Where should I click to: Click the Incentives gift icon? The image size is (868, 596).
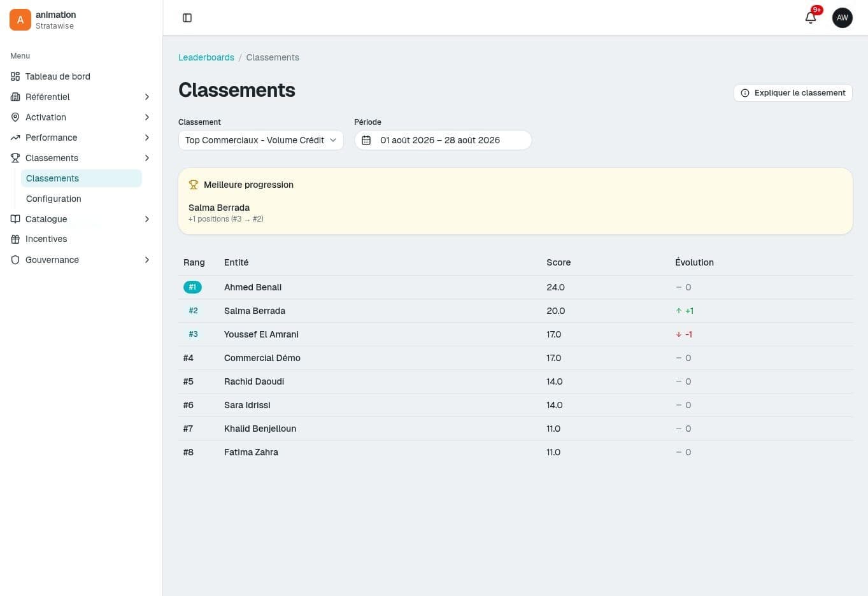[x=15, y=239]
